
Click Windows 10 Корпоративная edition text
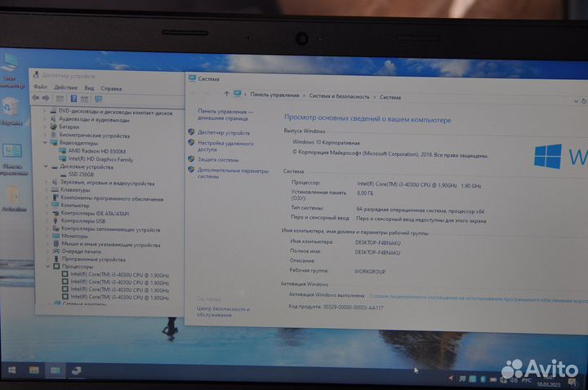pos(326,142)
